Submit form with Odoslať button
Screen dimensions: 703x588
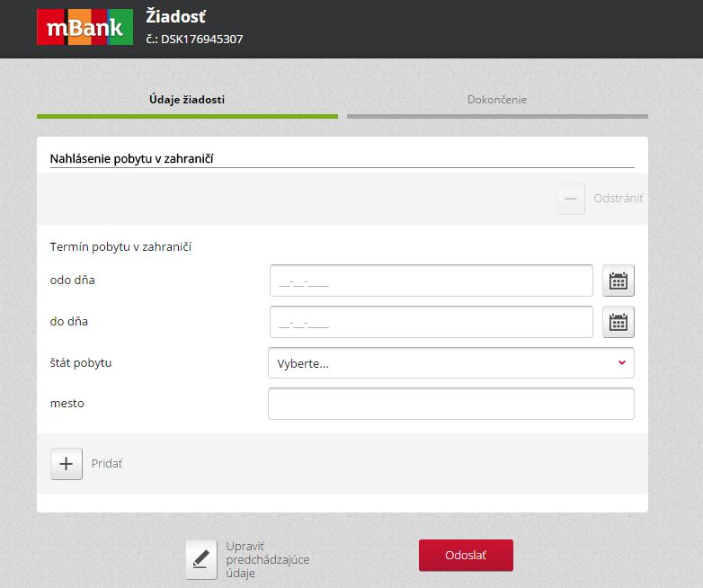[x=466, y=556]
